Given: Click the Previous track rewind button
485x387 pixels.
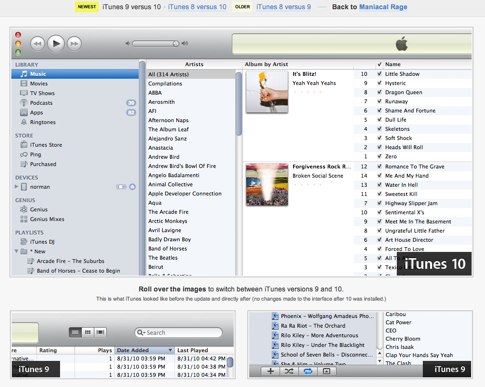Looking at the screenshot, I should tap(37, 44).
